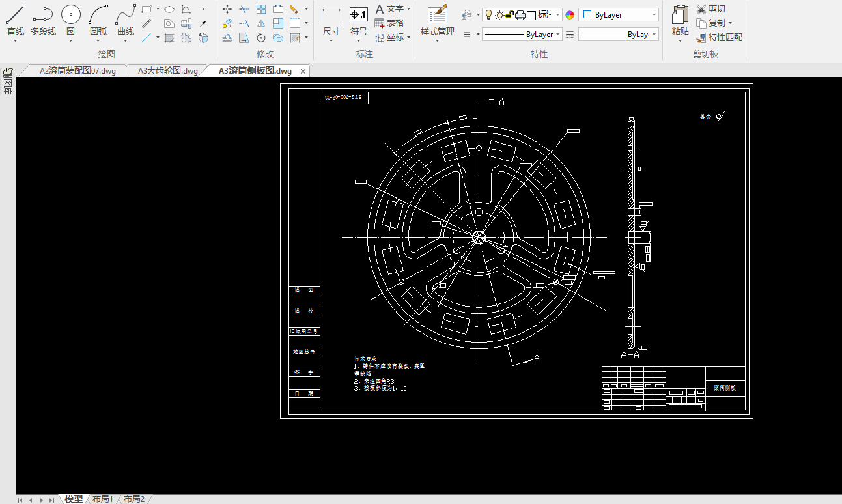Switch to the 布局1 layout tab
842x504 pixels.
(102, 499)
